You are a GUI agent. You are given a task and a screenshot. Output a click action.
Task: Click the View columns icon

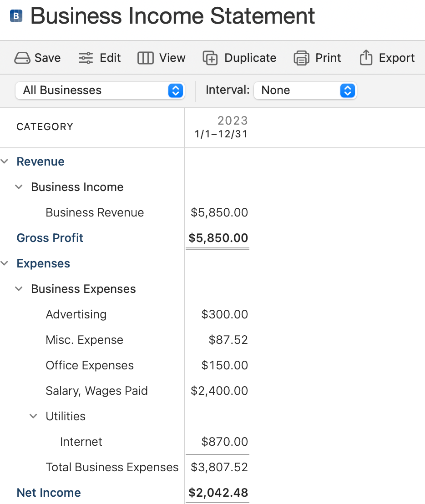(x=145, y=58)
